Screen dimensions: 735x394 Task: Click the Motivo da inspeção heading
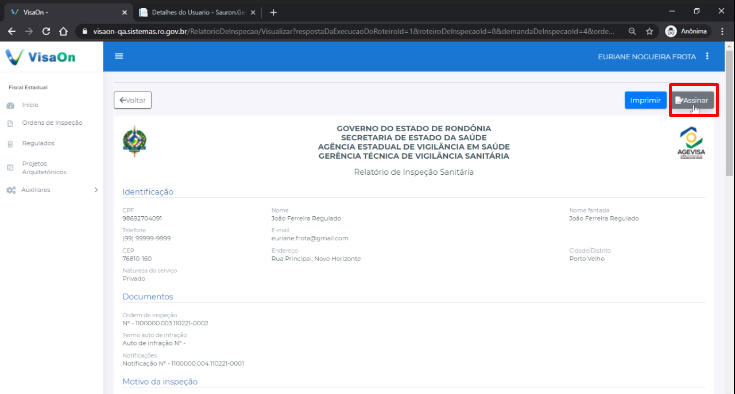coord(160,382)
